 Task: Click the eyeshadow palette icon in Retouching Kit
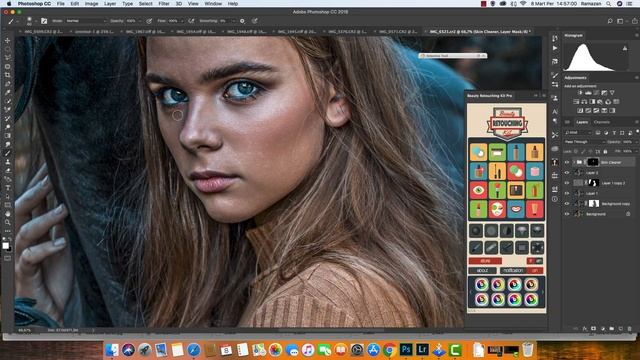(516, 190)
